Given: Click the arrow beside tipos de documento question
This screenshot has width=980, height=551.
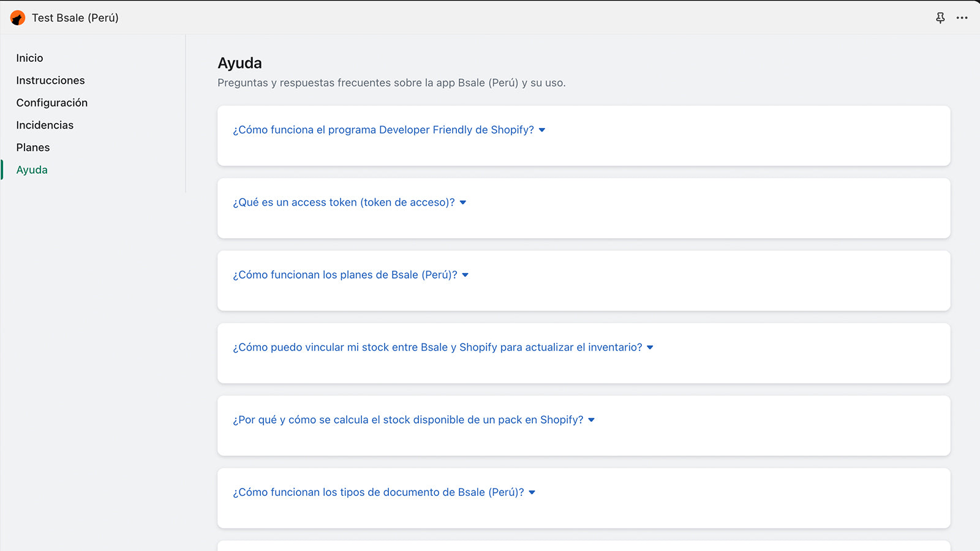Looking at the screenshot, I should pos(532,492).
